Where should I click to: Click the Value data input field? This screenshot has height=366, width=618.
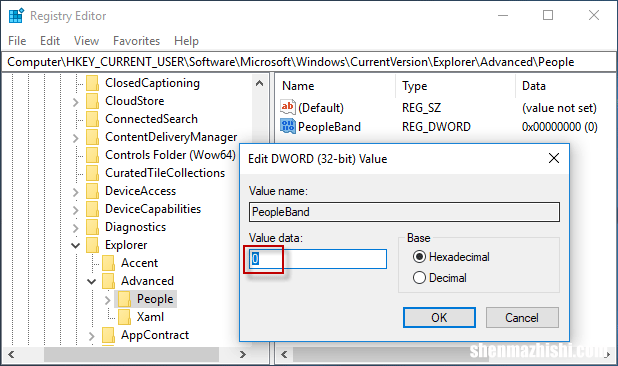click(x=318, y=259)
